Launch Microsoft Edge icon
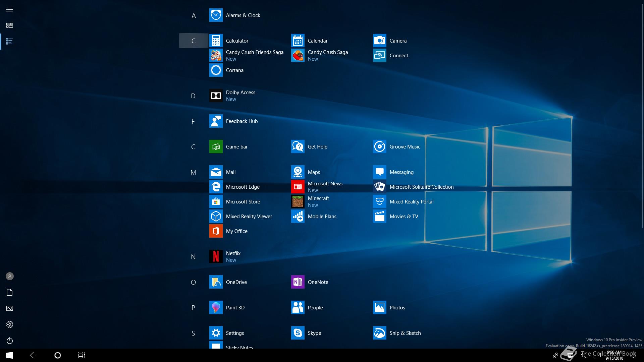The width and height of the screenshot is (644, 362). 216,187
